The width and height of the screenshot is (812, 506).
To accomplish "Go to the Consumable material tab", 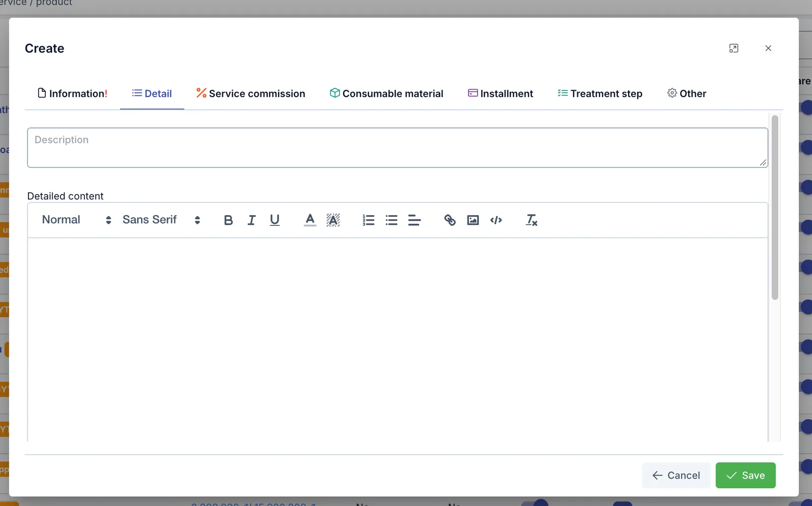I will point(387,93).
